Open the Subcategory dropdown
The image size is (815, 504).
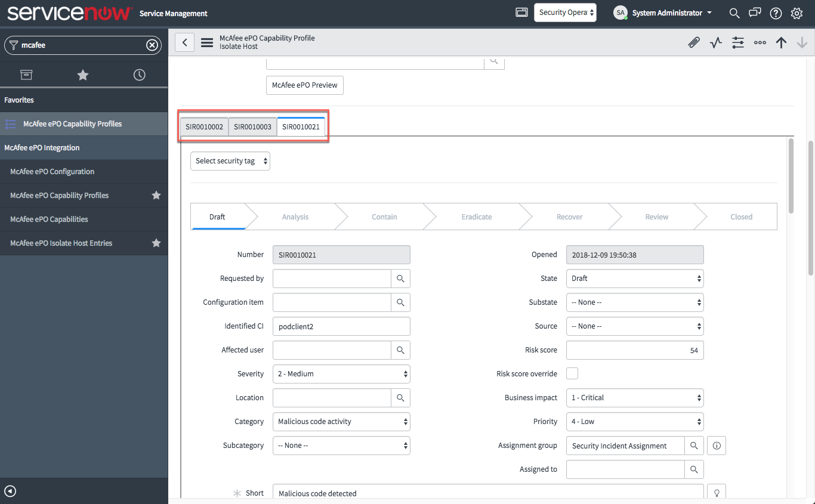pos(341,446)
